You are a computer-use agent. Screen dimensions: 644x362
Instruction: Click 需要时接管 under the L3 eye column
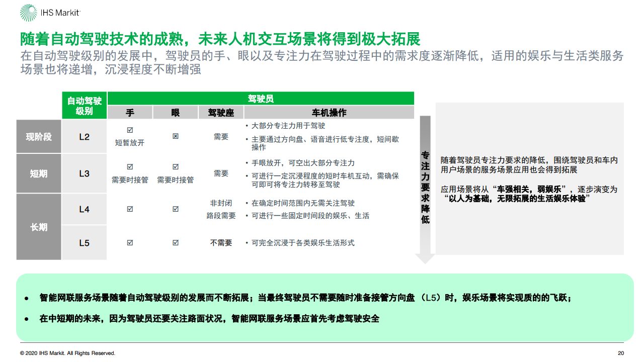[175, 179]
